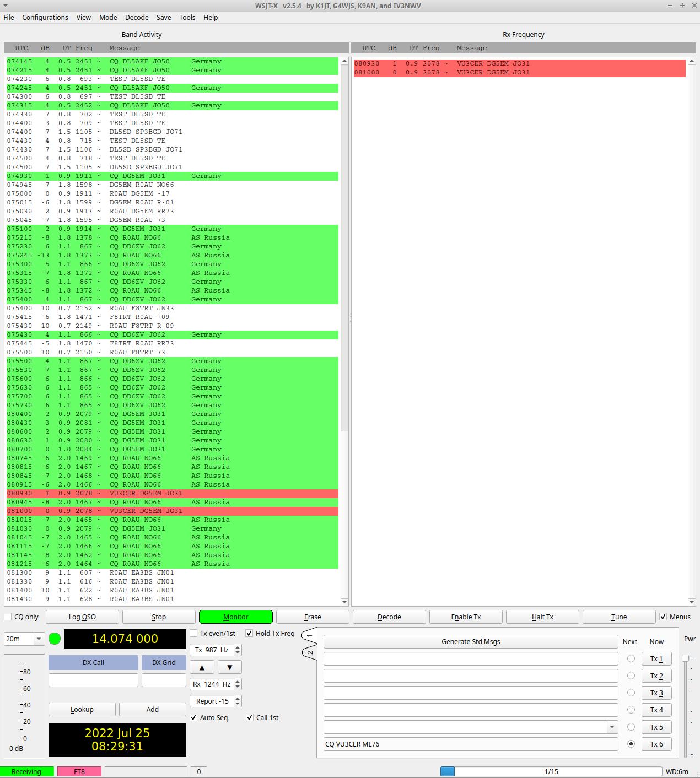Send Tx 1 message now

[656, 658]
